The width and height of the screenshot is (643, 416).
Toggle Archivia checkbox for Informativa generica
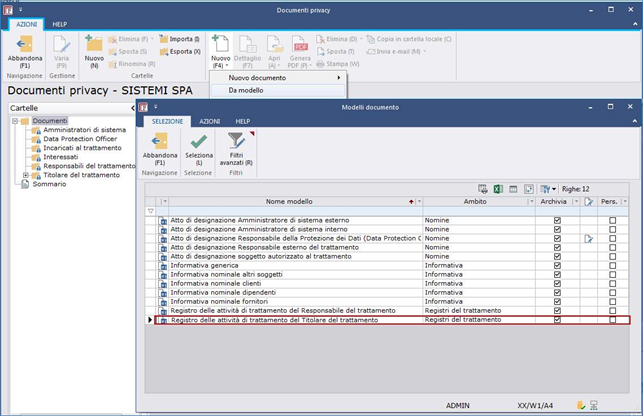point(557,265)
